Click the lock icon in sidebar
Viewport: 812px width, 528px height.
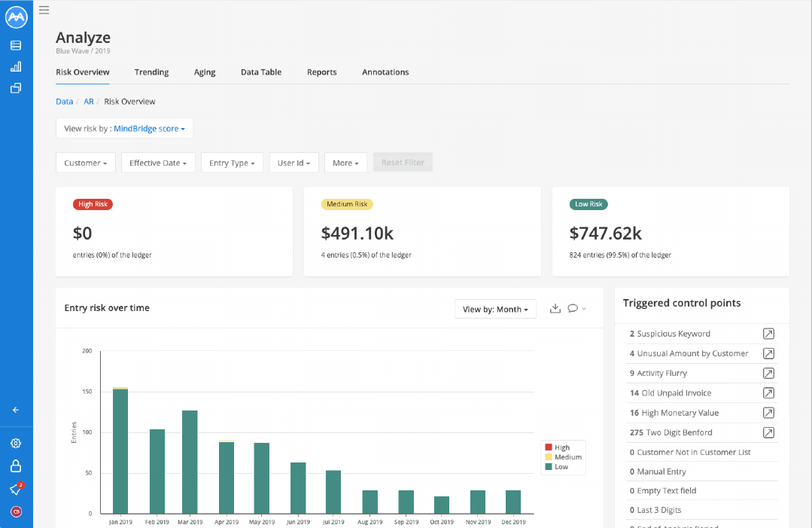pyautogui.click(x=16, y=465)
